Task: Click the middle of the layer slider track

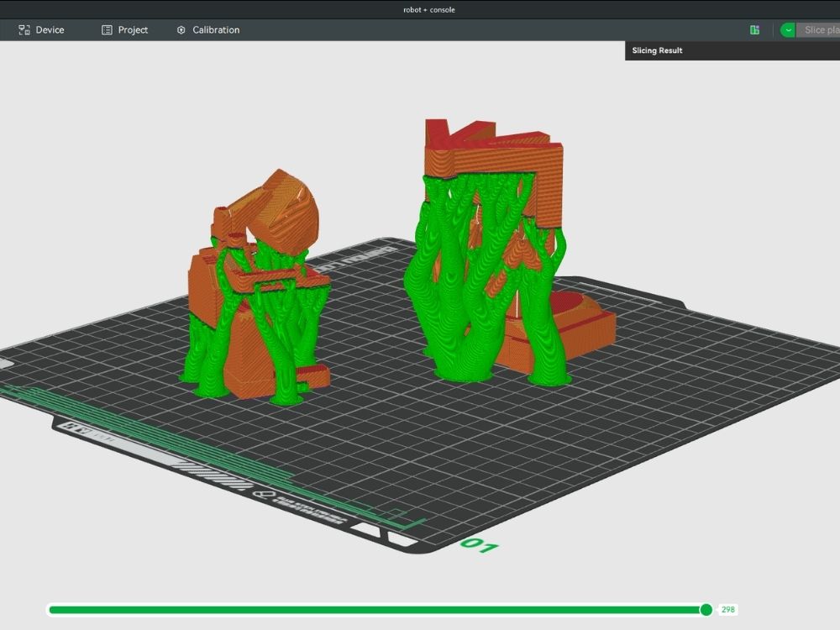Action: coord(376,609)
